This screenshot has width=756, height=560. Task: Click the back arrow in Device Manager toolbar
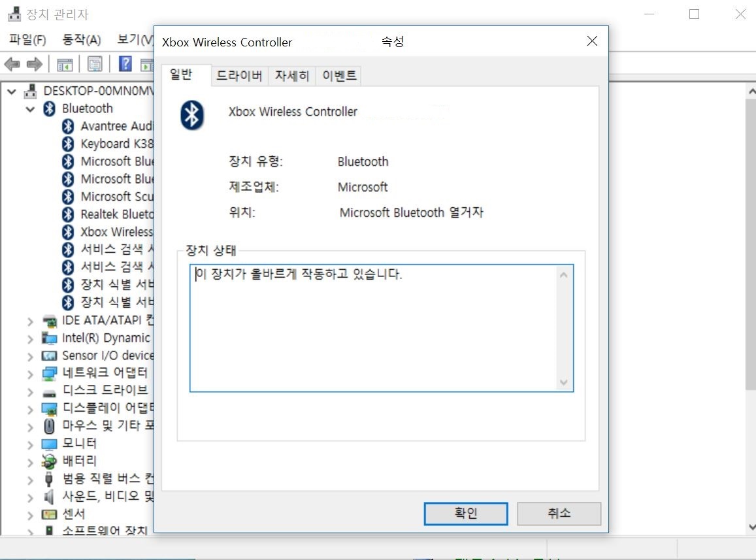click(12, 63)
